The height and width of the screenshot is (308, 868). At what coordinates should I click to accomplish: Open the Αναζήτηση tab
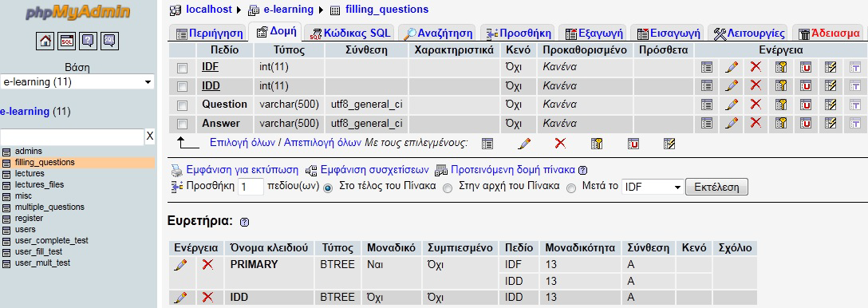438,34
